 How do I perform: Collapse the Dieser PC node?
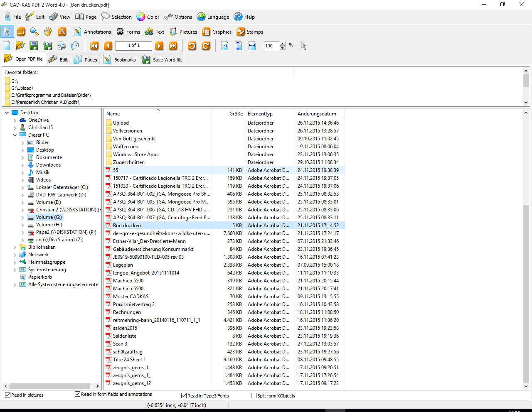pos(15,135)
